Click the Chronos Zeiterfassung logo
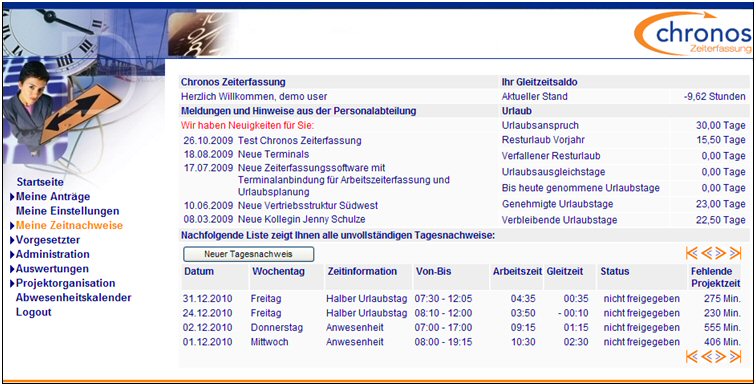This screenshot has height=386, width=756. point(693,34)
